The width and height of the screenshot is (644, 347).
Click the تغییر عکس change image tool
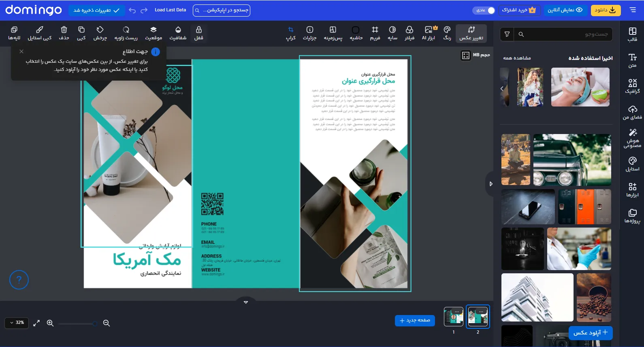click(471, 33)
